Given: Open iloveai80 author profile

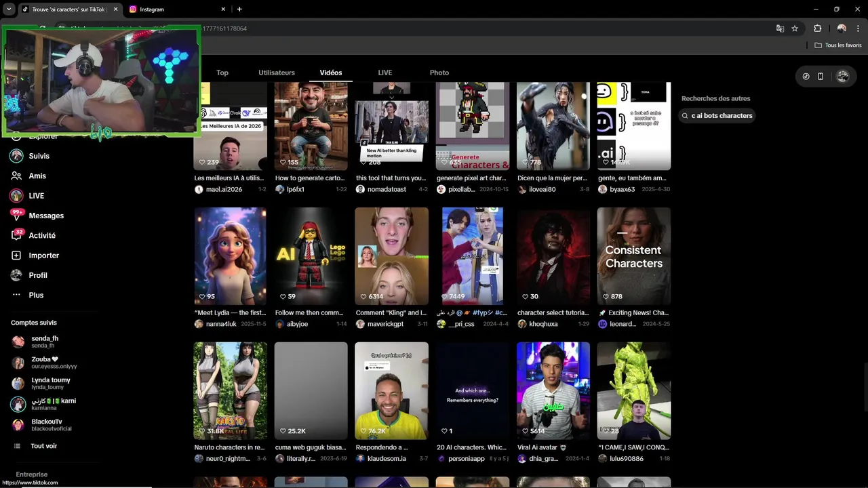Looking at the screenshot, I should coord(542,189).
